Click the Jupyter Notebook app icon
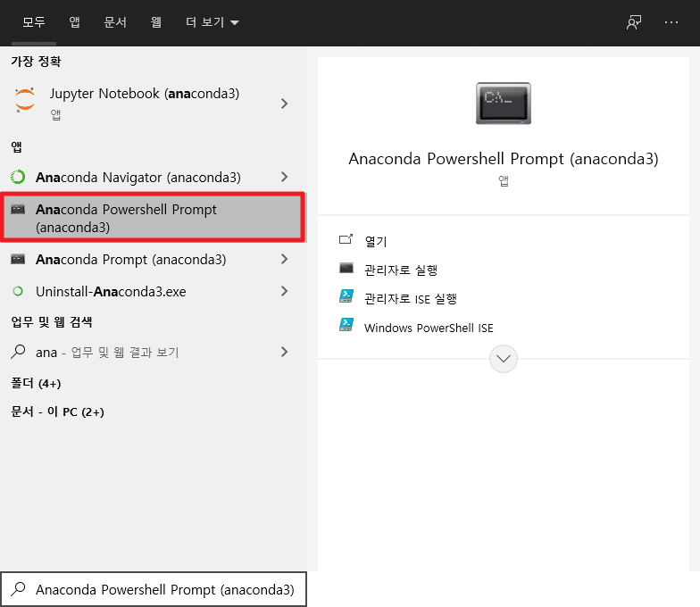The width and height of the screenshot is (700, 607). point(25,100)
